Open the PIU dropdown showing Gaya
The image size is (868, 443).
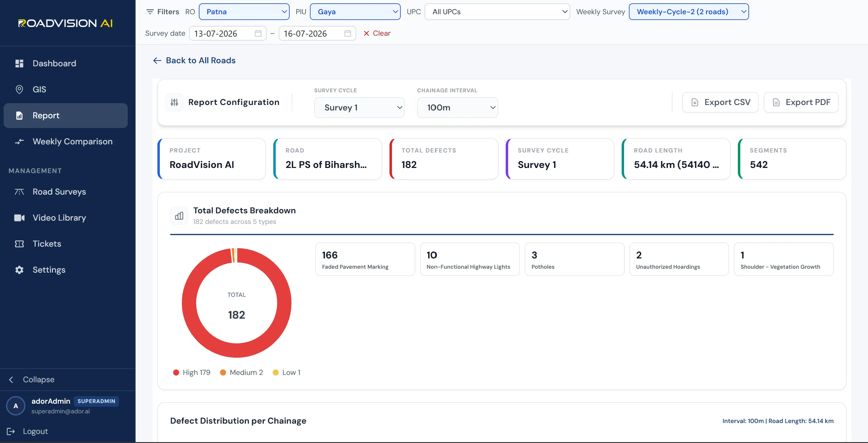[355, 12]
